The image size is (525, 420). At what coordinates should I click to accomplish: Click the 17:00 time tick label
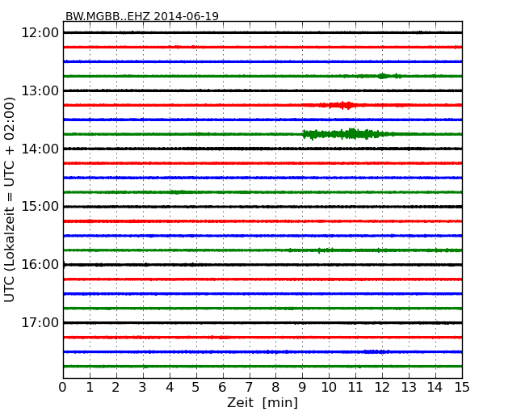click(40, 322)
